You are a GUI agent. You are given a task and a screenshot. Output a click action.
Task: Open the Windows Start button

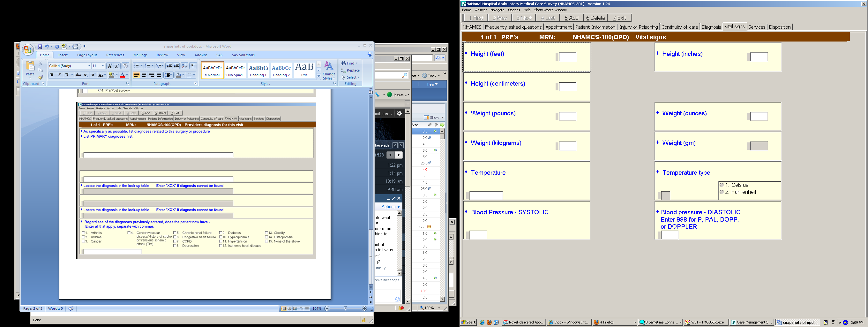pos(468,322)
